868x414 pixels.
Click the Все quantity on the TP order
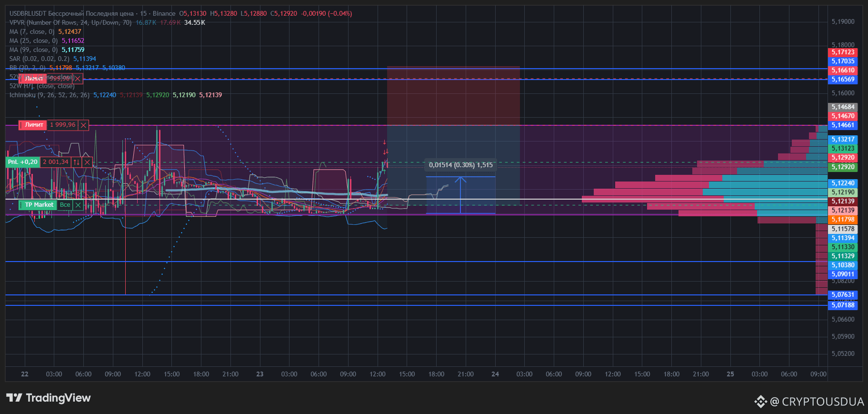pyautogui.click(x=65, y=205)
